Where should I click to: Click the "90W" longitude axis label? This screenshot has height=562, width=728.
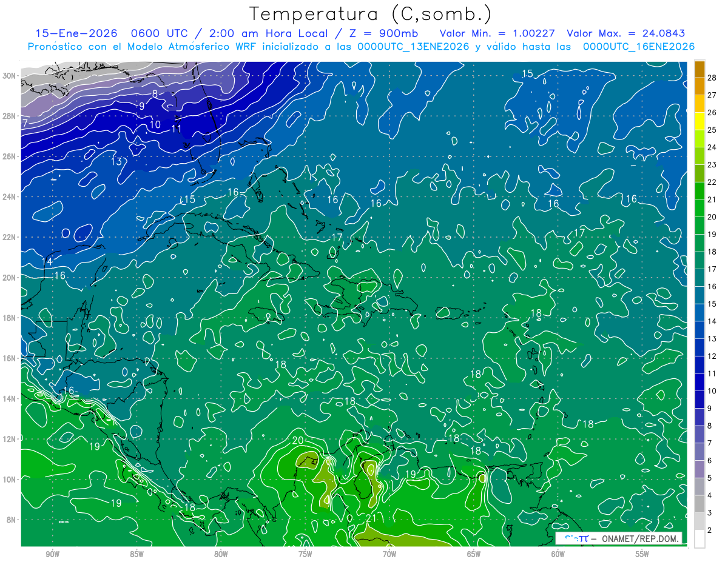(52, 554)
